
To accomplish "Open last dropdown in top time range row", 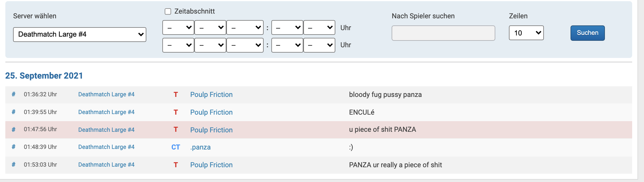I will click(x=319, y=28).
